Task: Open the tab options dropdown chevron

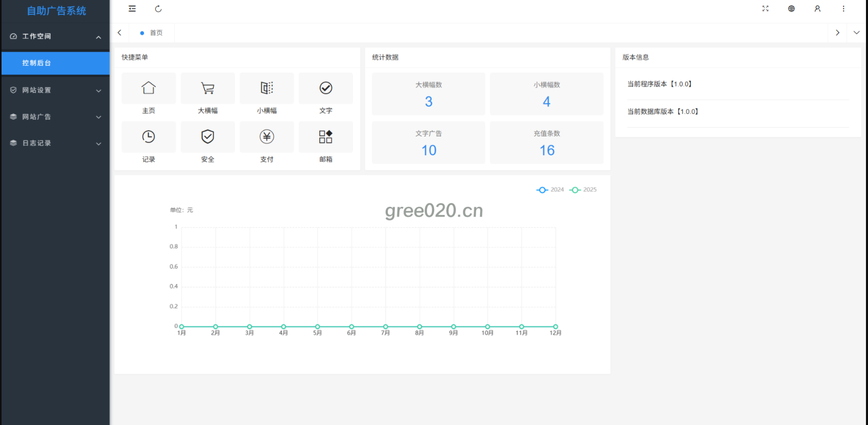Action: pyautogui.click(x=857, y=33)
